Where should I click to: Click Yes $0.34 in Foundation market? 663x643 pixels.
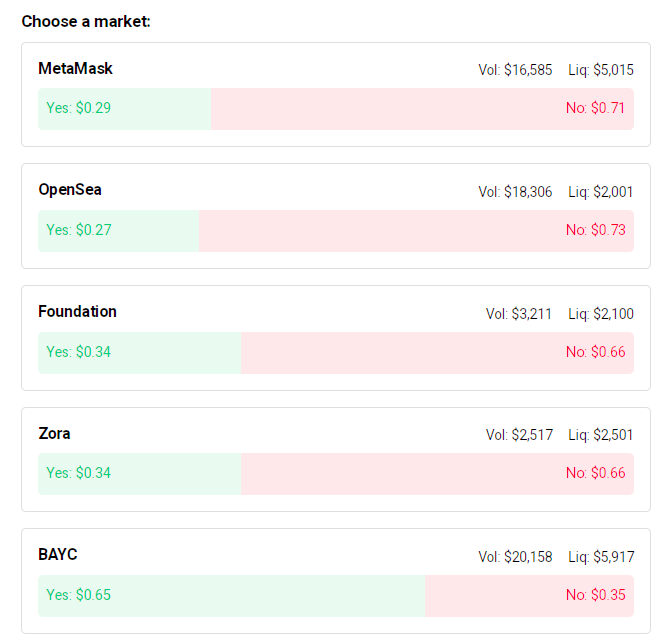[x=139, y=352]
